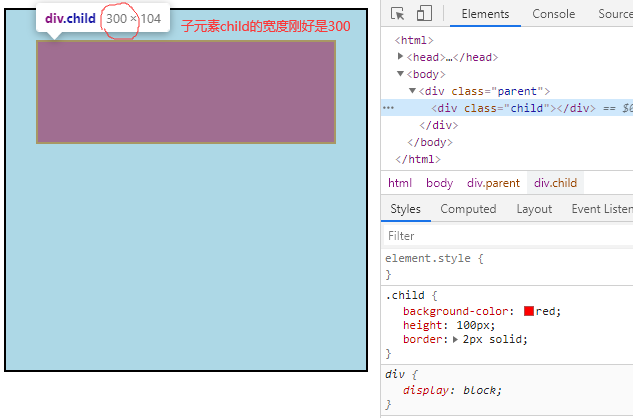Select html in the breadcrumb bar

coord(400,183)
